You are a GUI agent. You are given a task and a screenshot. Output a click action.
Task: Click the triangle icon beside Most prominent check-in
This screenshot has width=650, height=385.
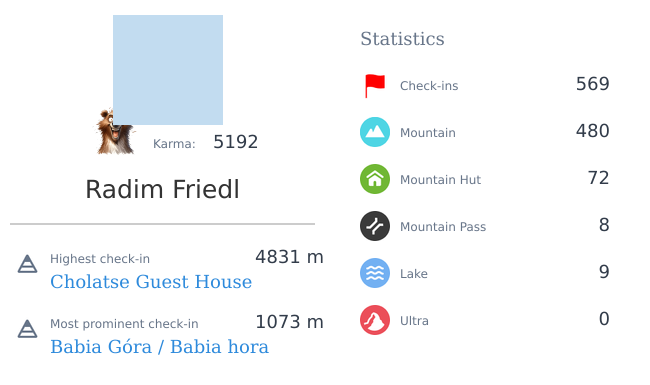pyautogui.click(x=27, y=329)
